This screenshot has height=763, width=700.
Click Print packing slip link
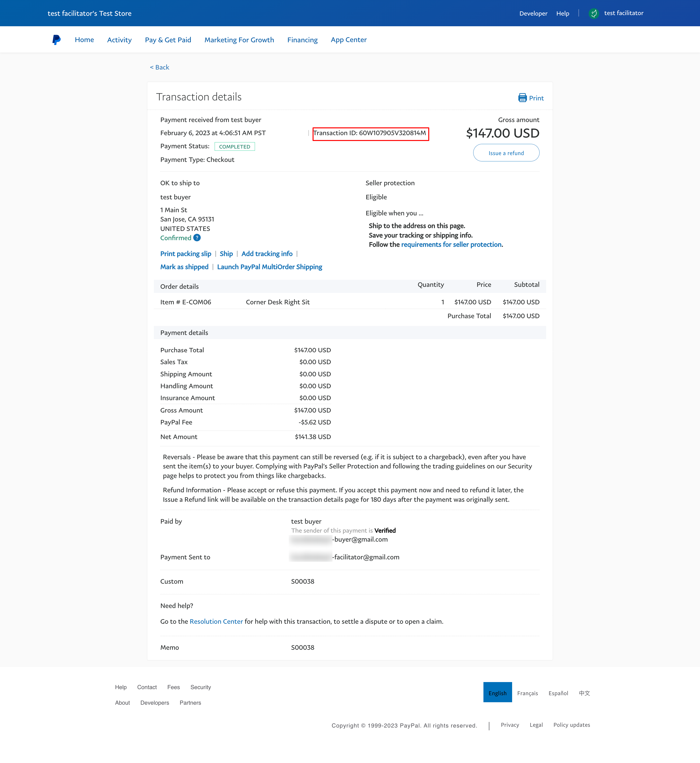pyautogui.click(x=186, y=254)
